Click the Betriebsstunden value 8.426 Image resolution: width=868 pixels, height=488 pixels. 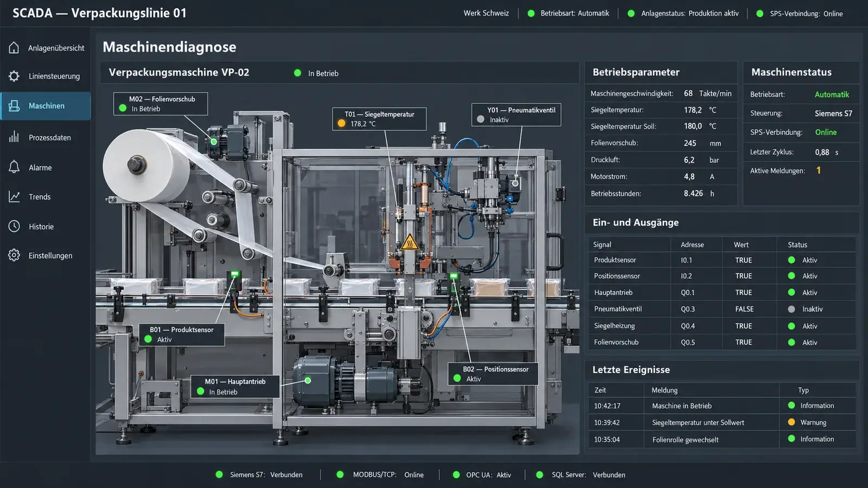[693, 193]
